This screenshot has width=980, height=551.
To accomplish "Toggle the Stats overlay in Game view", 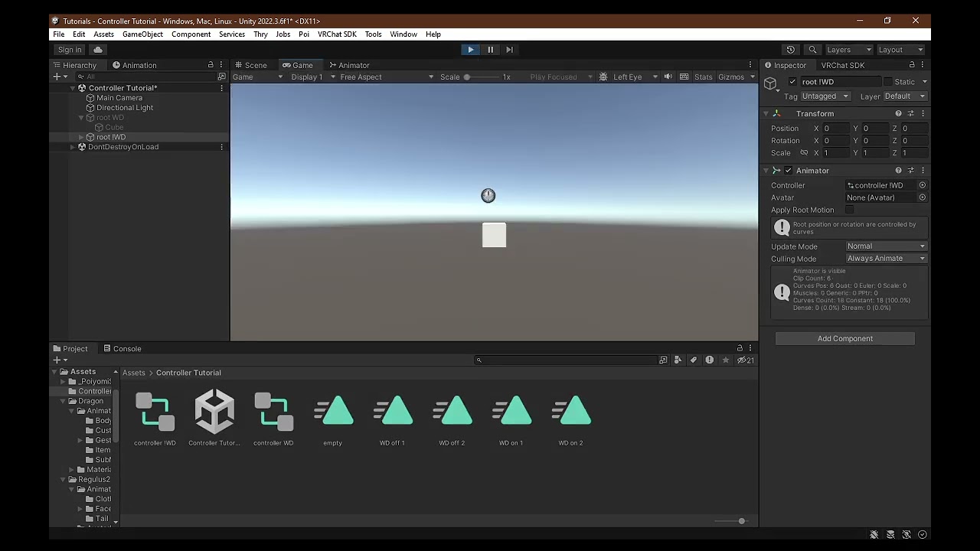I will pyautogui.click(x=703, y=77).
